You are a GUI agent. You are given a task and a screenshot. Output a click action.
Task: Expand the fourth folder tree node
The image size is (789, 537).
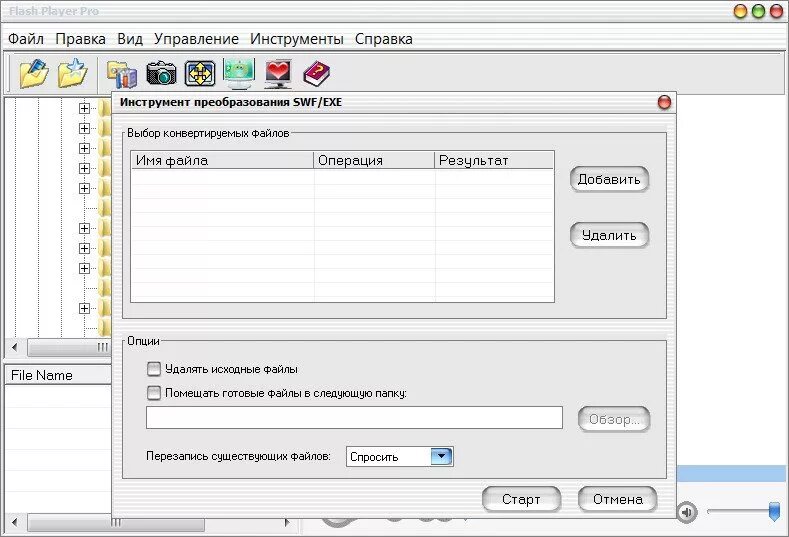[85, 168]
